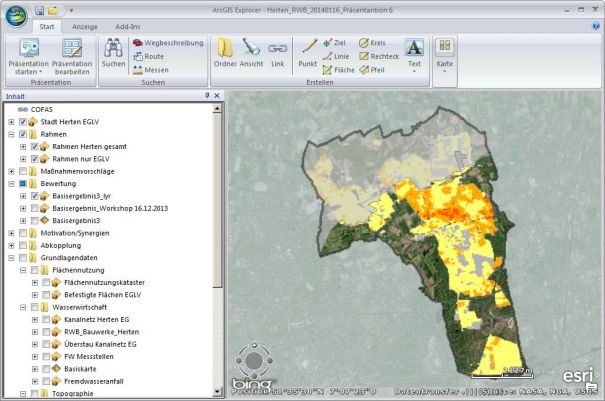Open Präsentation bearbeiten tool
This screenshot has height=401, width=605.
(72, 56)
